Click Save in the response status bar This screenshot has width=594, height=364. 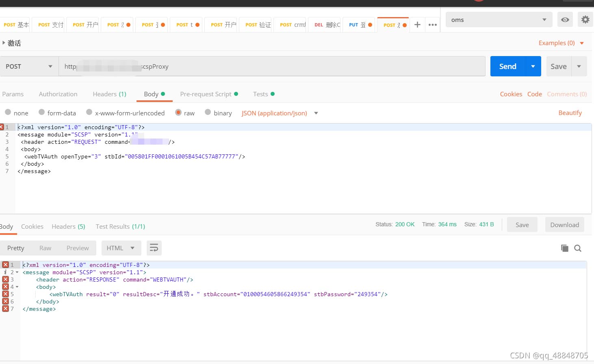click(522, 225)
